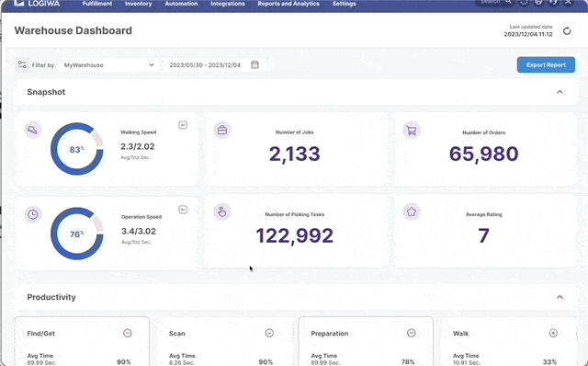Open the Fulfillment menu
Screen dimensions: 588x366
97,4
